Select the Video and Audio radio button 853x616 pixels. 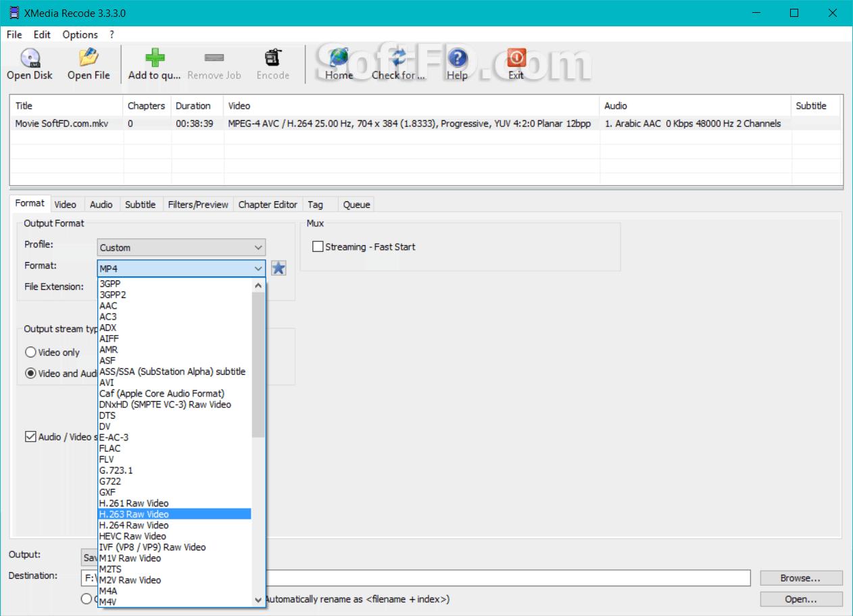[30, 373]
